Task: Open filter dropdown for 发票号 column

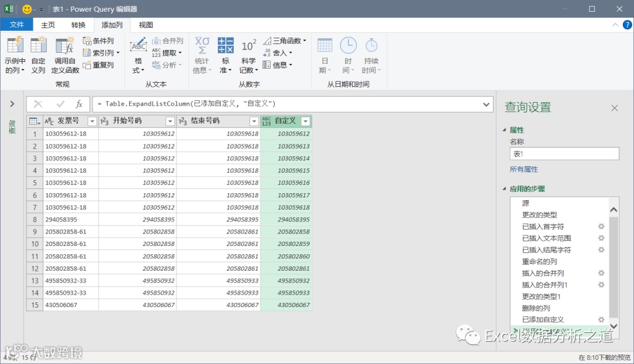Action: click(x=92, y=122)
